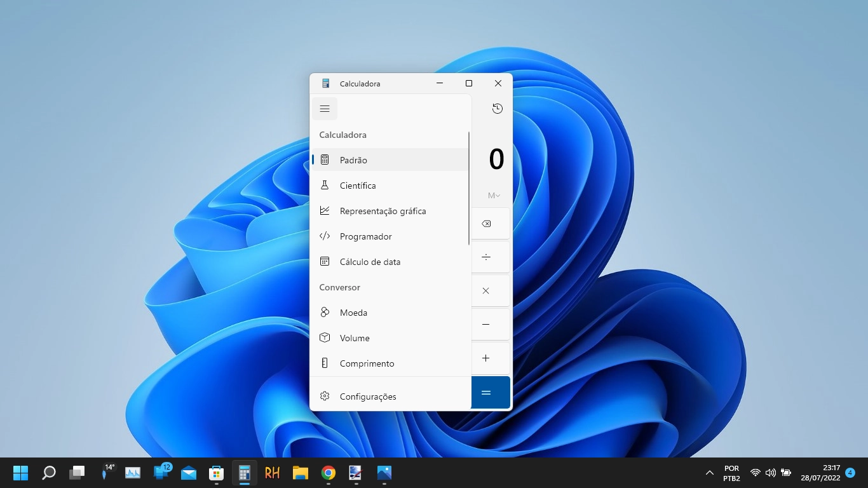Click the blue equals key
The width and height of the screenshot is (868, 488).
(491, 392)
